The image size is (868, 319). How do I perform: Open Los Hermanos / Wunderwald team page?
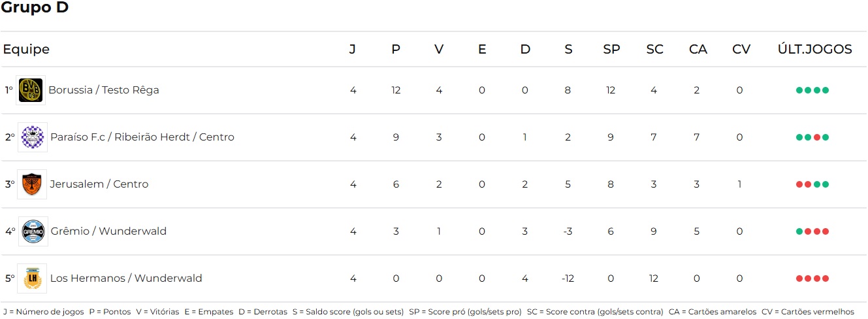(126, 278)
